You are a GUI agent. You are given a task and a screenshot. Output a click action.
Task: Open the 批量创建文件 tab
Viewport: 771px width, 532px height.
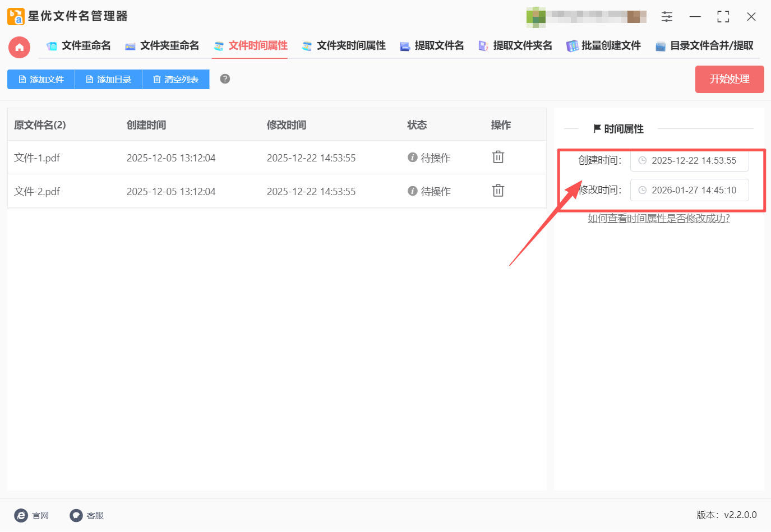[603, 46]
